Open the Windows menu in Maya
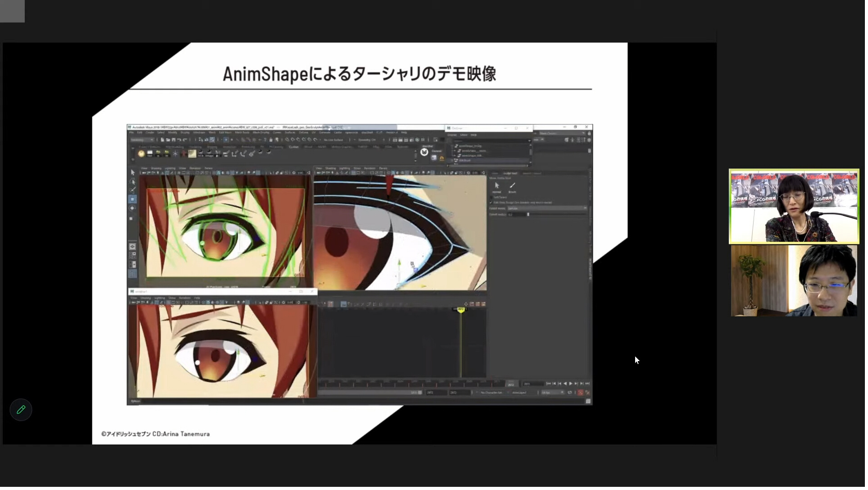868x490 pixels. pos(199,133)
